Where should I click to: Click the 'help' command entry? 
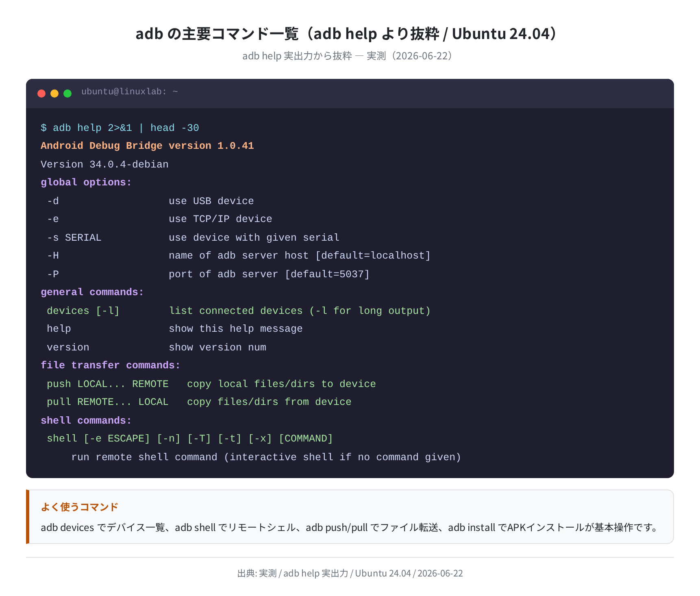(x=59, y=329)
